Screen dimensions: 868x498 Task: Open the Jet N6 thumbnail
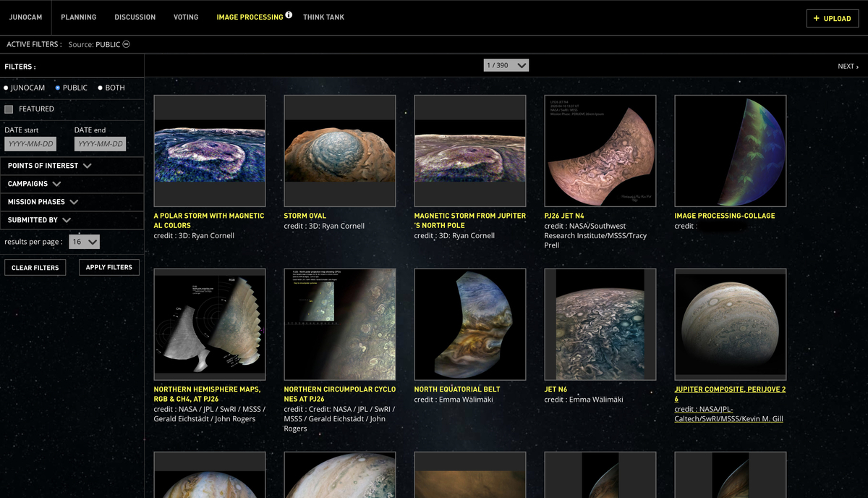(x=600, y=324)
